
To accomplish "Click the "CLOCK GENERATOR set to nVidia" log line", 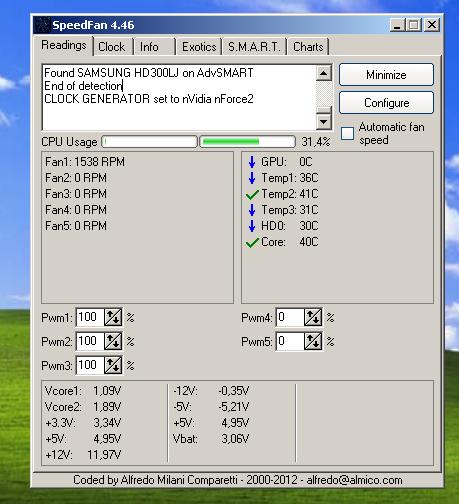I will 149,99.
